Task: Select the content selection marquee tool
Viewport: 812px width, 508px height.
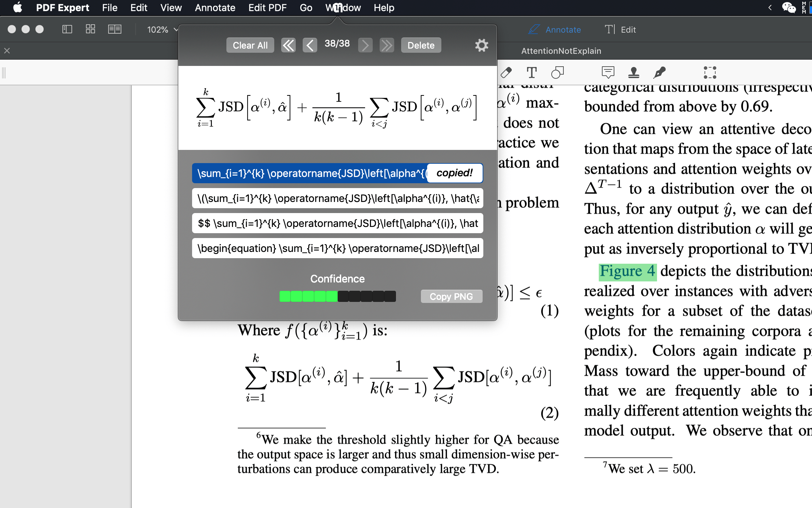Action: pyautogui.click(x=710, y=72)
